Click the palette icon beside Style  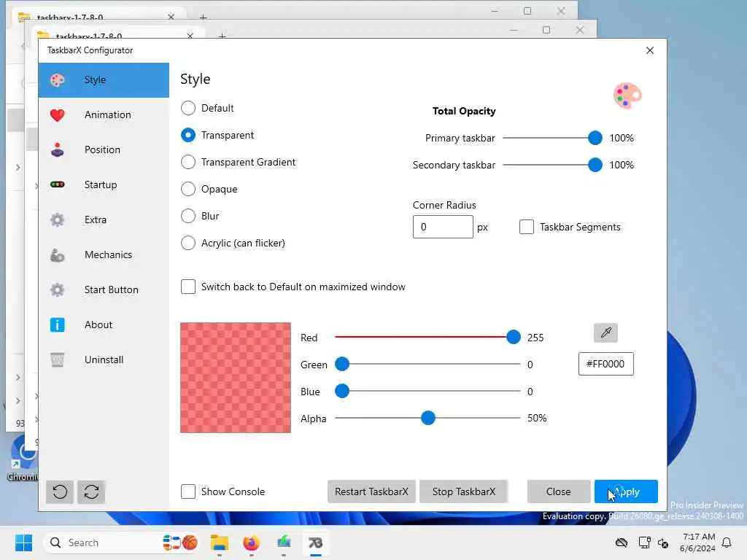[57, 80]
